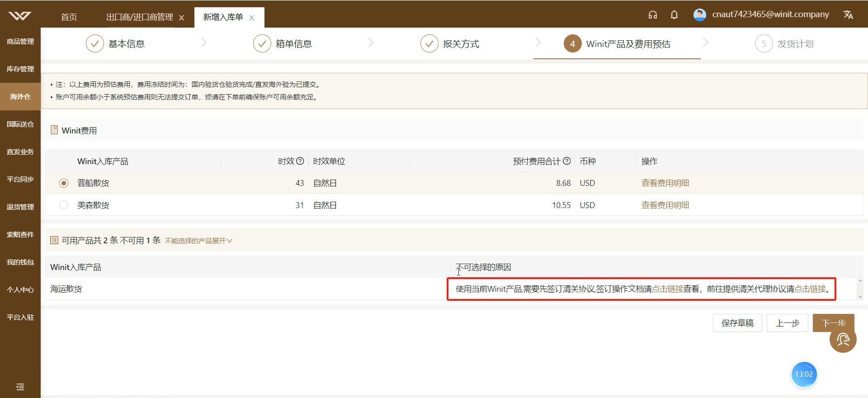Open the 首页 tab
Screen dimensions: 868x398
click(69, 17)
